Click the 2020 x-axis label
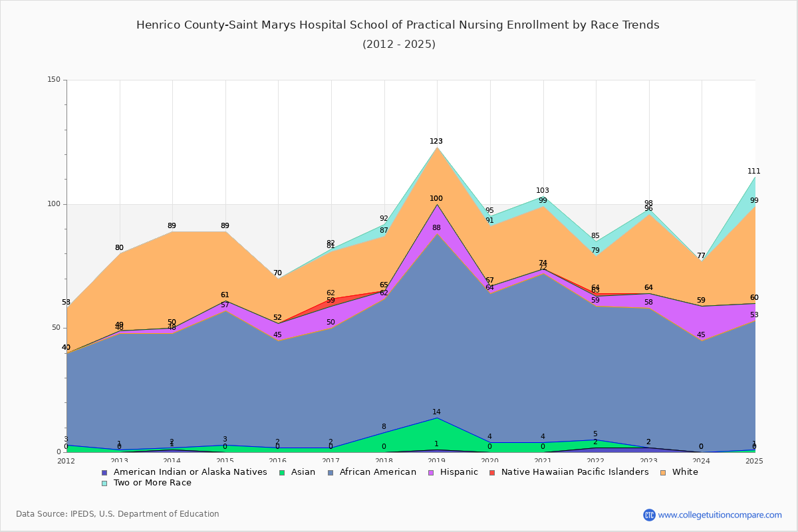 [x=490, y=461]
